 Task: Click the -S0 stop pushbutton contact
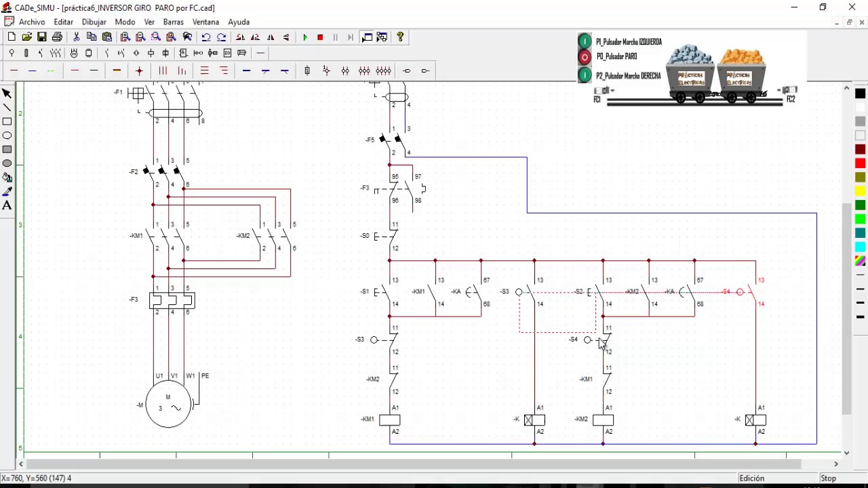387,237
